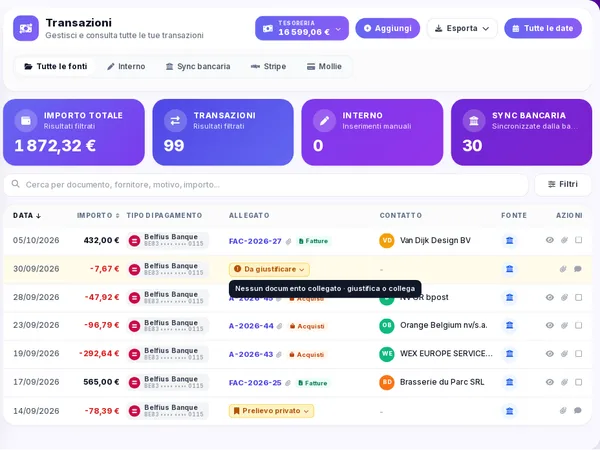Click the Acquisti tag on A-2026-44 row

pos(308,326)
